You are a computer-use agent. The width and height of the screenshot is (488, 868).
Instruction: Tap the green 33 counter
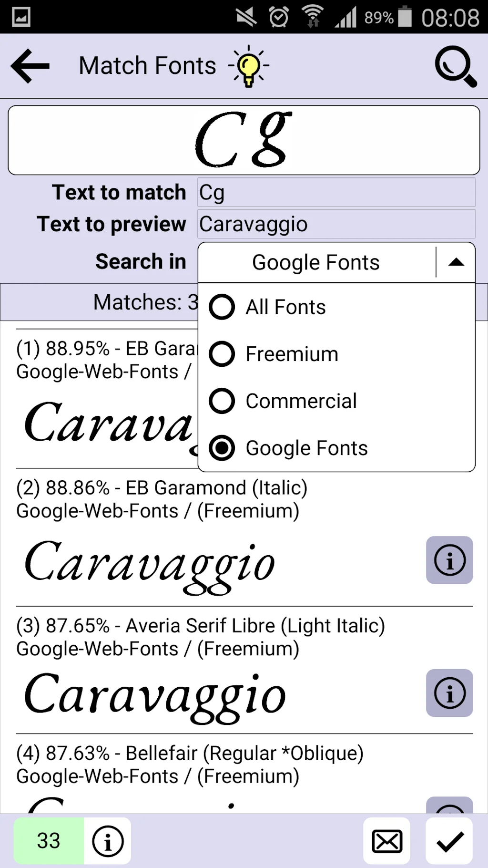[x=48, y=841]
